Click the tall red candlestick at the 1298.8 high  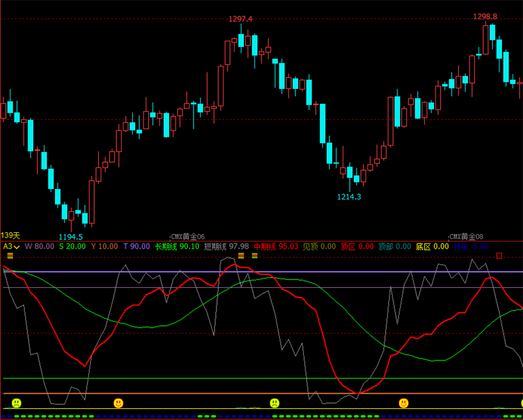485,39
